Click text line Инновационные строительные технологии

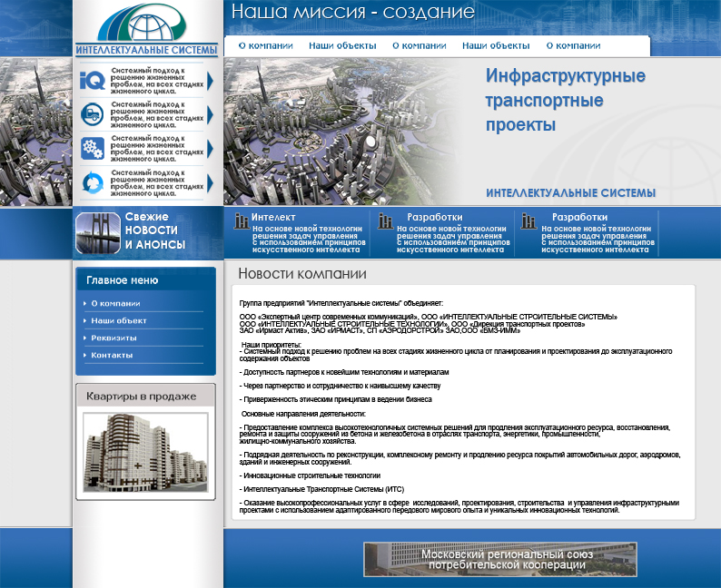pyautogui.click(x=311, y=475)
